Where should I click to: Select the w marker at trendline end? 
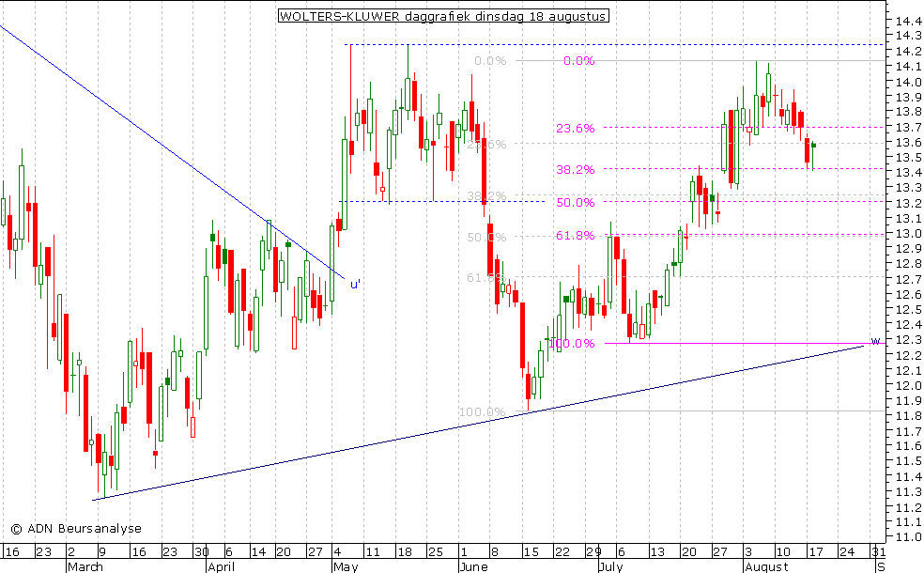tap(875, 340)
